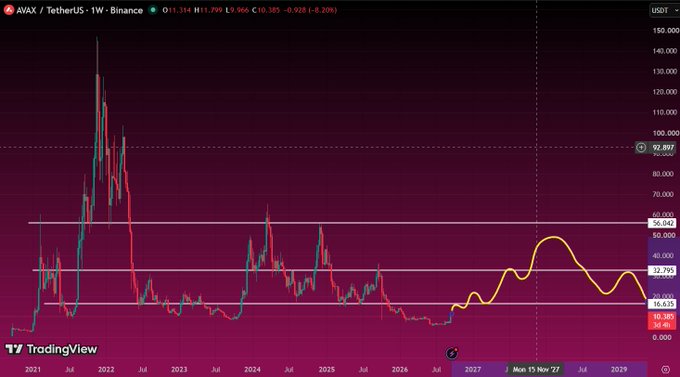Click the 2021 label on time axis
680x377 pixels.
coord(33,369)
